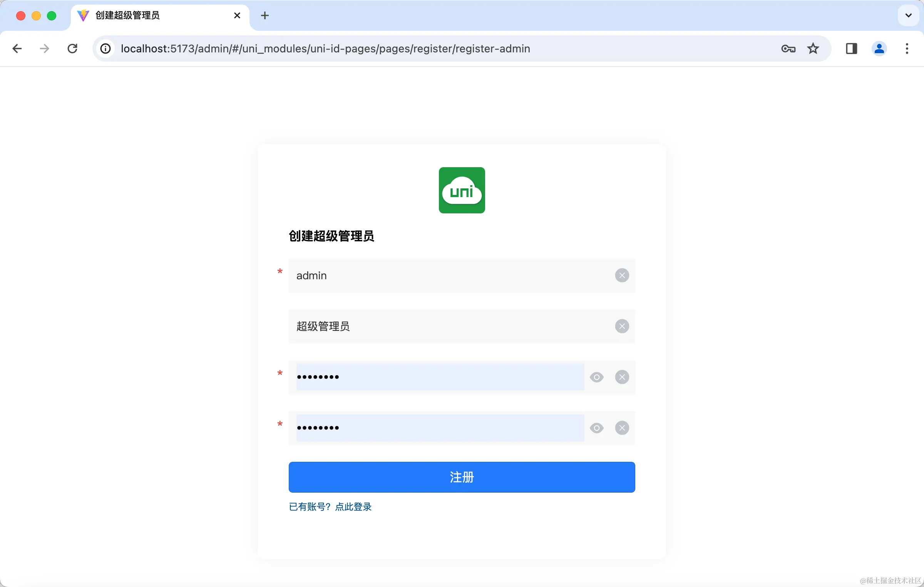The height and width of the screenshot is (587, 924).
Task: Open a new browser tab
Action: pos(264,15)
